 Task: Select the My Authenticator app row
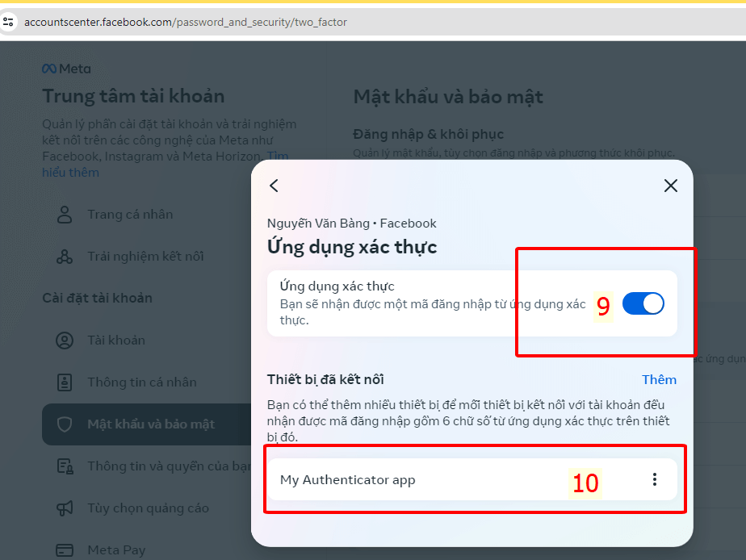(472, 479)
